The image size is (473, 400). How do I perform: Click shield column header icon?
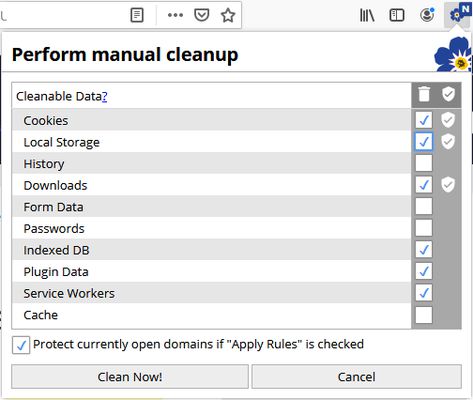(448, 94)
